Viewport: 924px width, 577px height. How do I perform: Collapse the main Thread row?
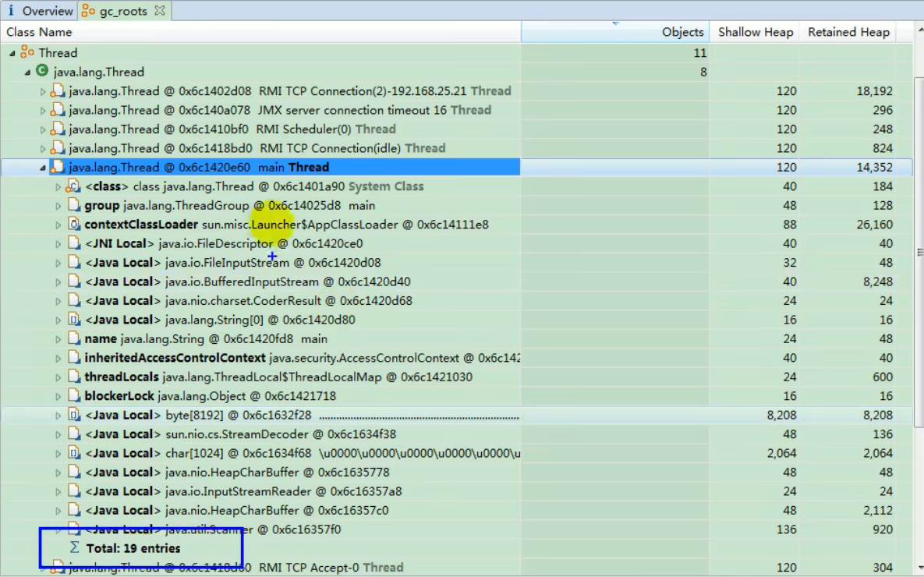click(x=42, y=168)
